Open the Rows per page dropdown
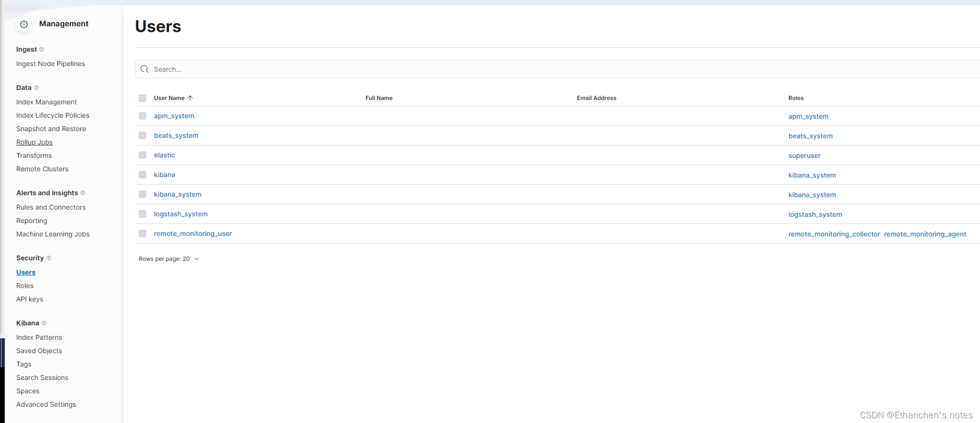 click(169, 259)
